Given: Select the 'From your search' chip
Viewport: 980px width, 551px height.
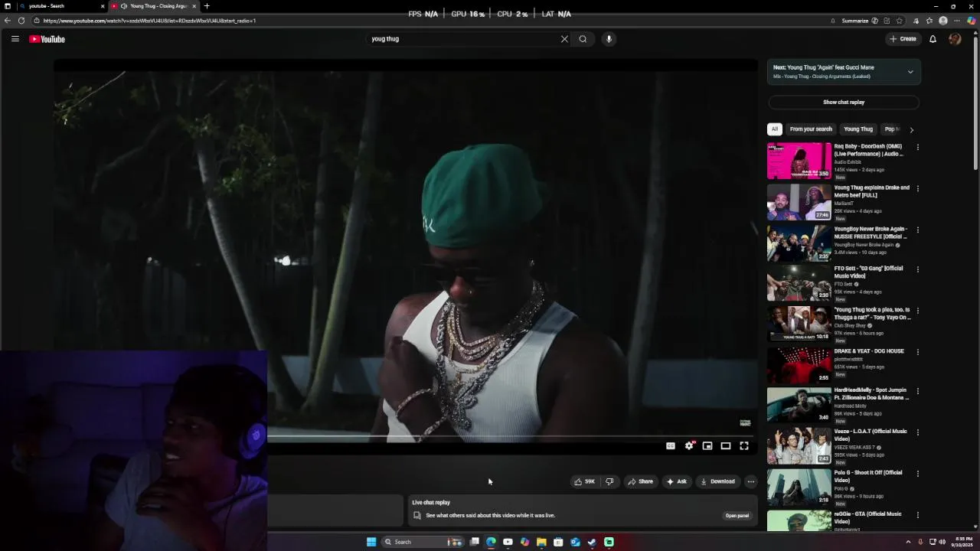Looking at the screenshot, I should (811, 129).
